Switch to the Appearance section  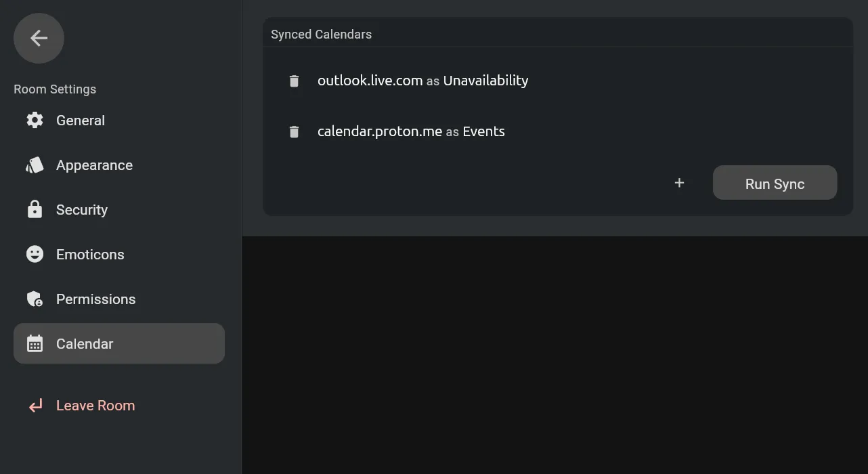click(x=94, y=165)
